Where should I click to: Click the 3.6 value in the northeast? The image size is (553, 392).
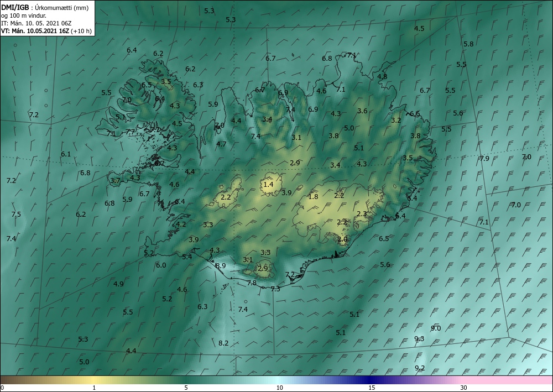click(x=363, y=111)
